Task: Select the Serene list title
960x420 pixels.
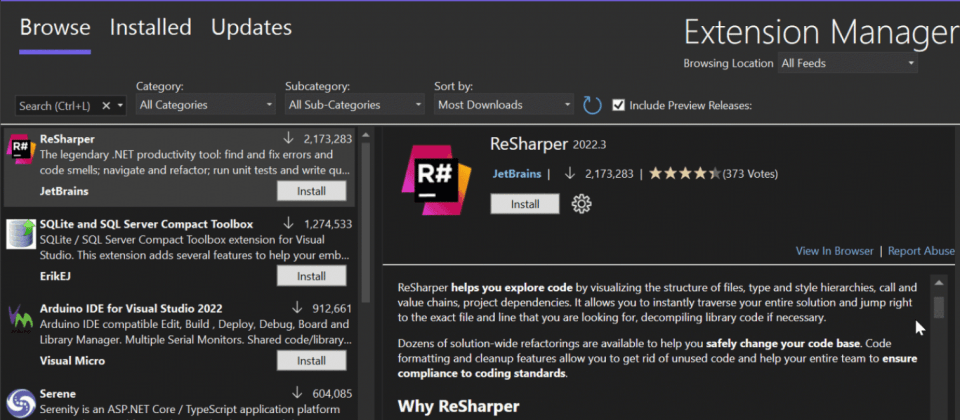Action: coord(58,393)
